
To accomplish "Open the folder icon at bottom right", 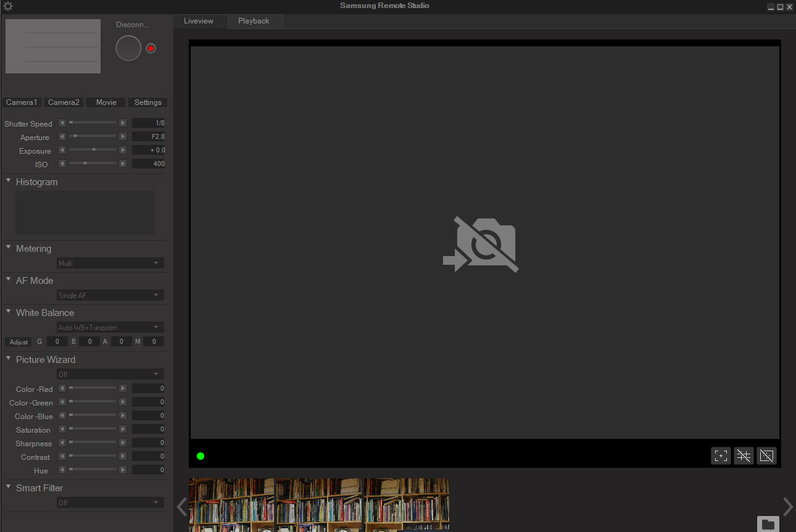I will [768, 524].
